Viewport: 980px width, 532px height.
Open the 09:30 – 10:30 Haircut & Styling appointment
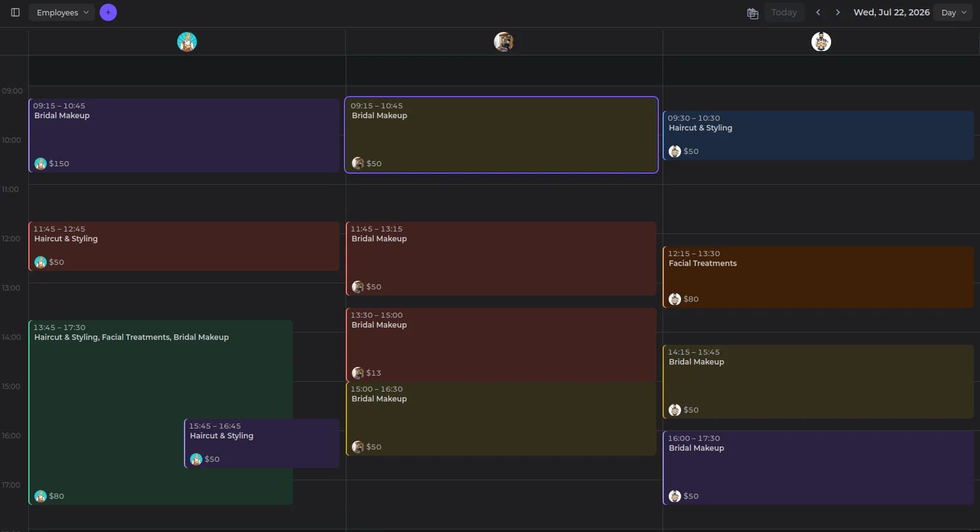click(818, 135)
